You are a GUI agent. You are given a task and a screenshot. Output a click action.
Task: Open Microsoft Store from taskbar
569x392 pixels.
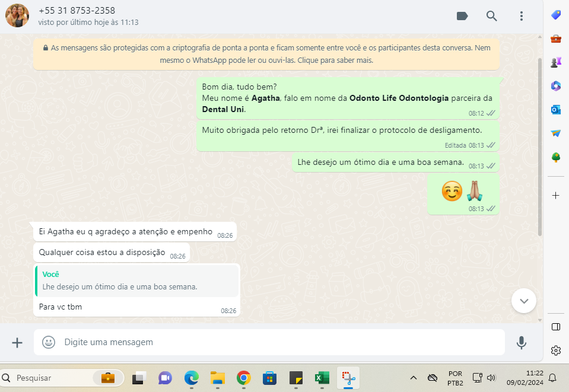[x=269, y=378]
